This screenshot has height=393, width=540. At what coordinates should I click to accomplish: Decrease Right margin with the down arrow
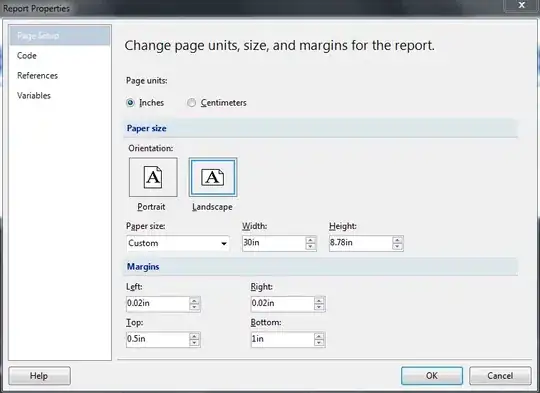pyautogui.click(x=320, y=307)
